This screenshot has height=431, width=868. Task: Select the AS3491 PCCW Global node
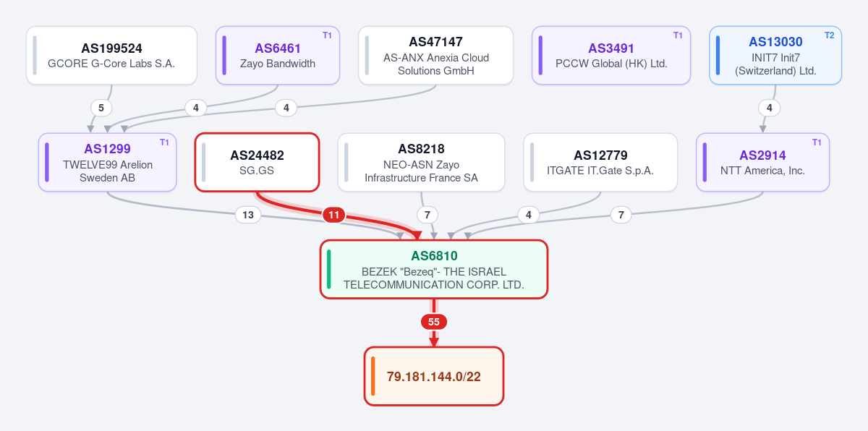point(611,56)
